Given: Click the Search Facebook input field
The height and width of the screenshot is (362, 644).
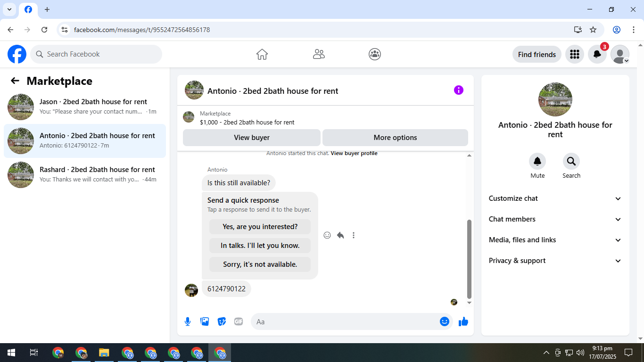Looking at the screenshot, I should tap(96, 54).
